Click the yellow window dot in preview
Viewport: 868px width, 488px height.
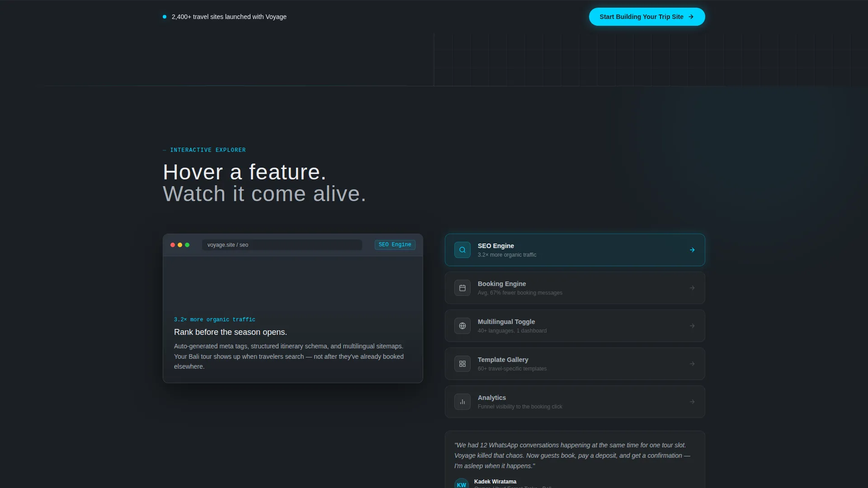coord(180,245)
